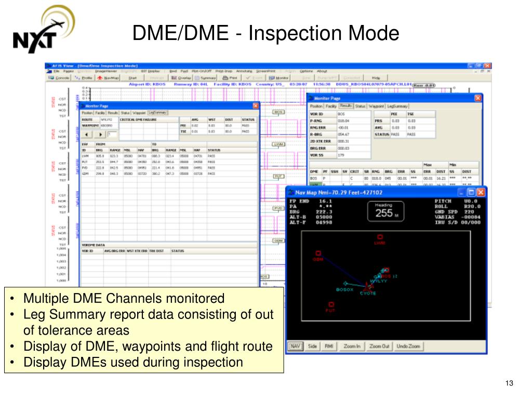The width and height of the screenshot is (532, 399).
Task: Open the Overlay toolbar button
Action: click(x=181, y=78)
